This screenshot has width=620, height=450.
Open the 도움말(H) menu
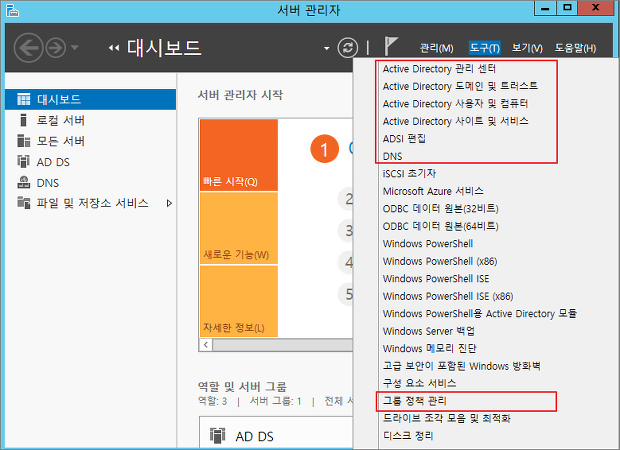[x=575, y=48]
